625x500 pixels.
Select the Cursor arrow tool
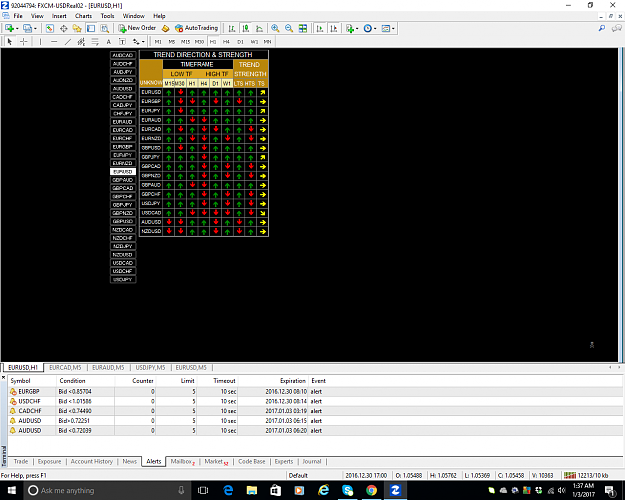10,41
